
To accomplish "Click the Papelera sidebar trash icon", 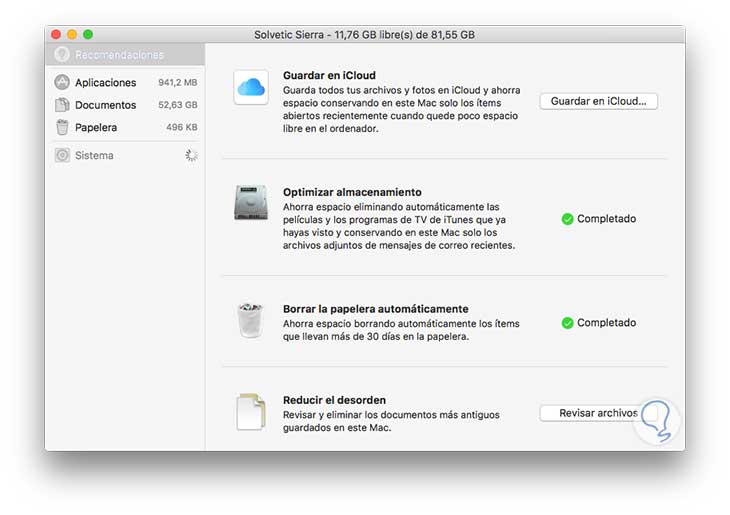I will pyautogui.click(x=62, y=128).
